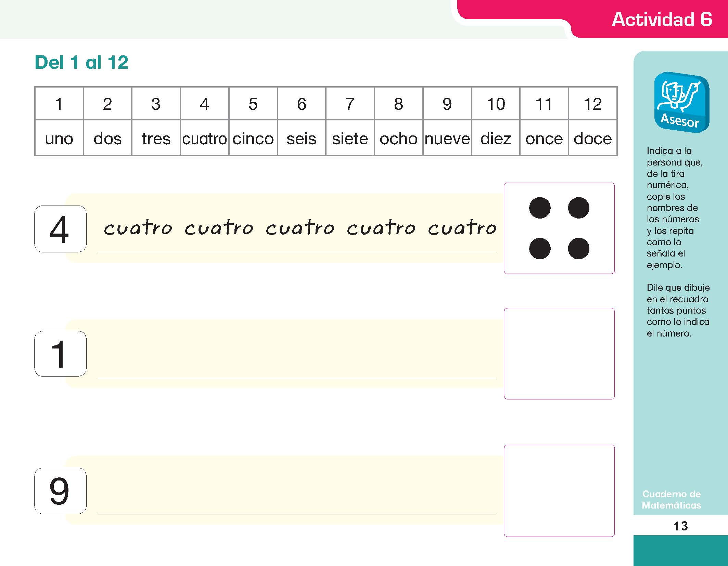The width and height of the screenshot is (728, 566).
Task: Click the empty drawing box next to number 1
Action: (559, 354)
